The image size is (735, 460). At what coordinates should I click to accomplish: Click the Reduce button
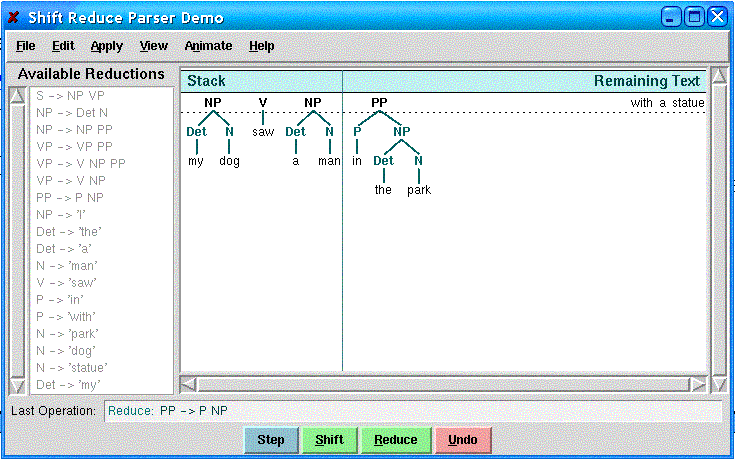[396, 440]
